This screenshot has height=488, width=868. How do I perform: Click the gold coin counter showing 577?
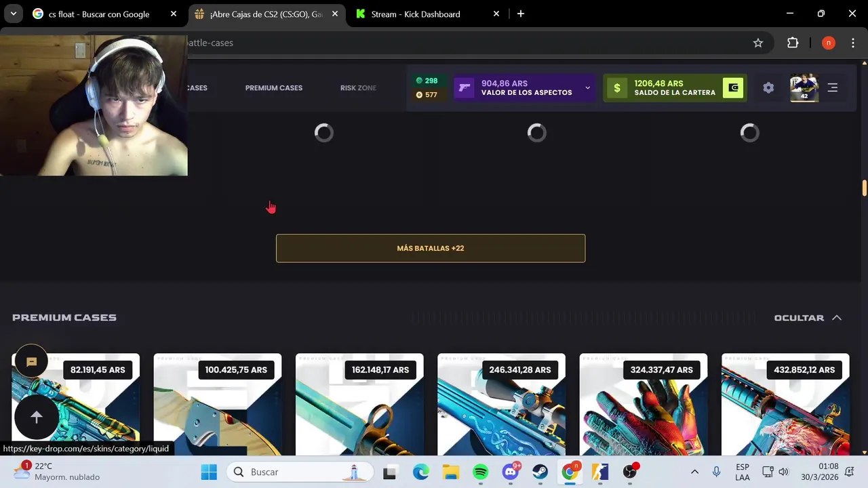427,95
